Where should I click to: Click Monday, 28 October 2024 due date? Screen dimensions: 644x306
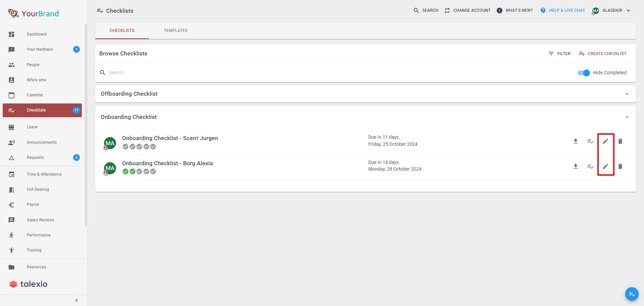tap(395, 169)
